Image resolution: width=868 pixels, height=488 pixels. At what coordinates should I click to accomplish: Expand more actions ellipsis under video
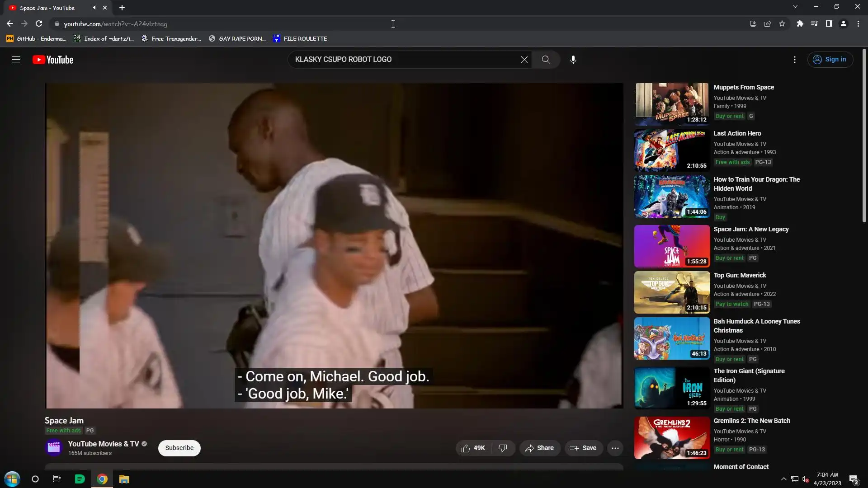(615, 448)
